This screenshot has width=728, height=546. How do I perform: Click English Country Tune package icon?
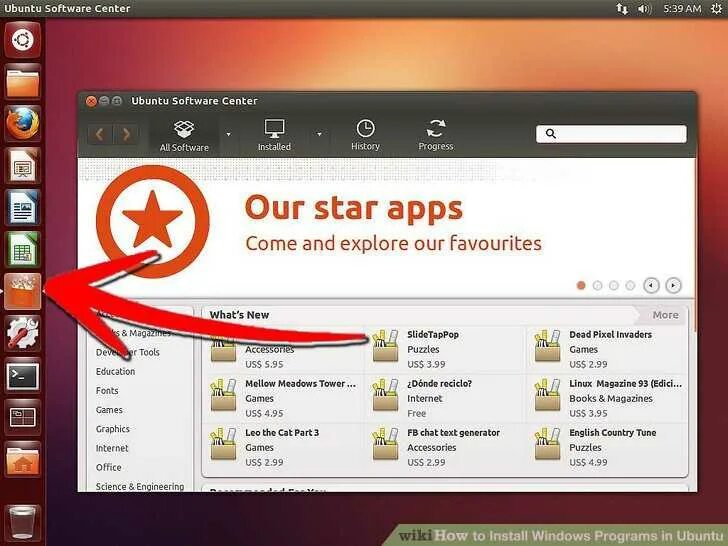coord(547,444)
